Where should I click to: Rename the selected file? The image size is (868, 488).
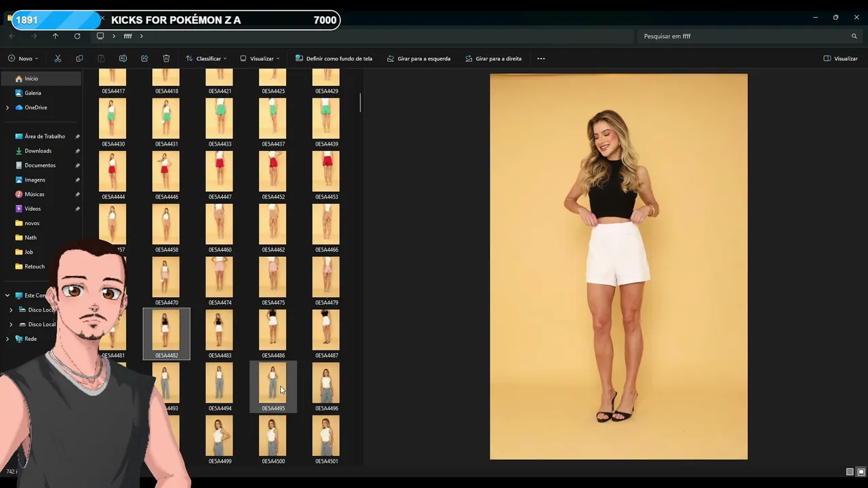click(x=123, y=58)
